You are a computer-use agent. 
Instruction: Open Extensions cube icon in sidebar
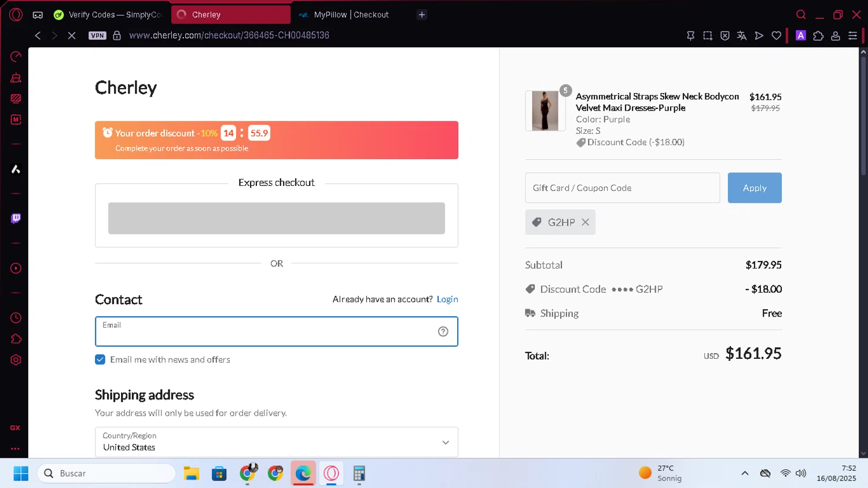(x=16, y=339)
